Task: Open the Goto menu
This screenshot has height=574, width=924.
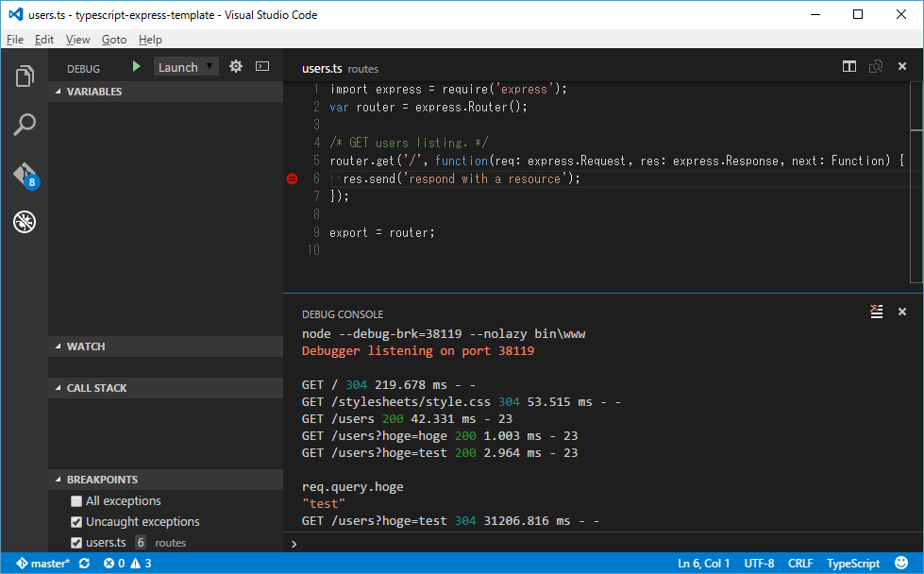Action: [x=114, y=40]
